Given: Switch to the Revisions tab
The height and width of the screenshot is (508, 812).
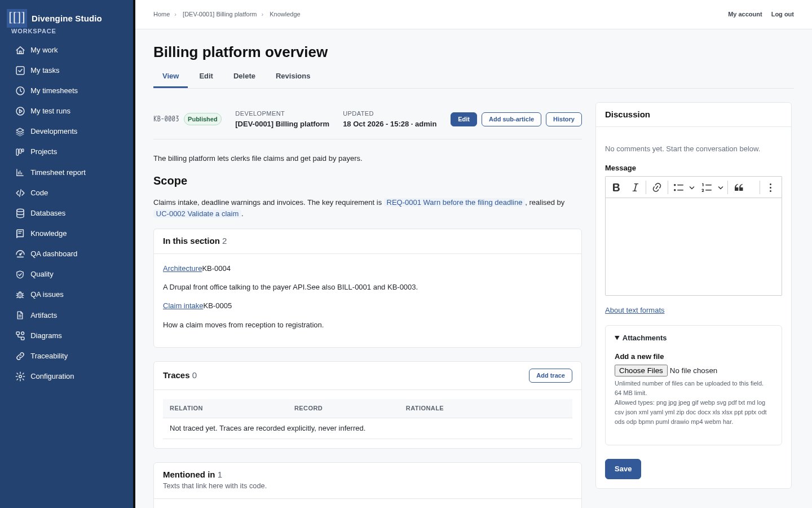Looking at the screenshot, I should click(293, 76).
